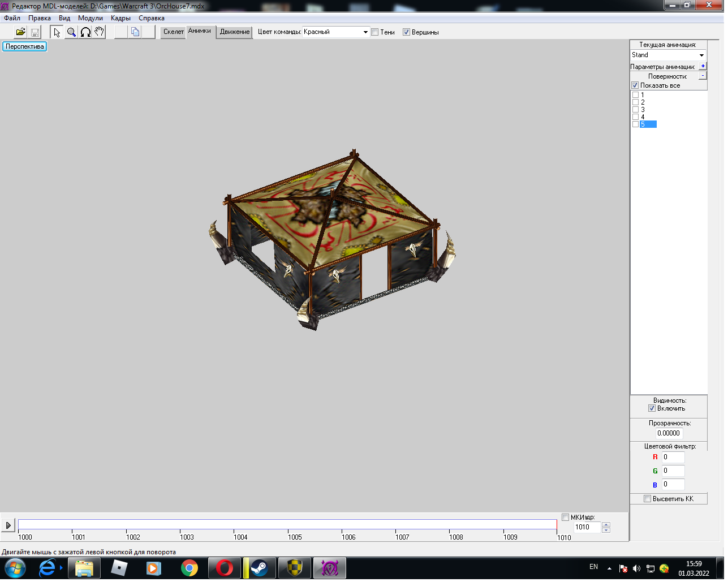Image resolution: width=728 pixels, height=582 pixels.
Task: Select the arrow pointer selection tool
Action: 57,32
